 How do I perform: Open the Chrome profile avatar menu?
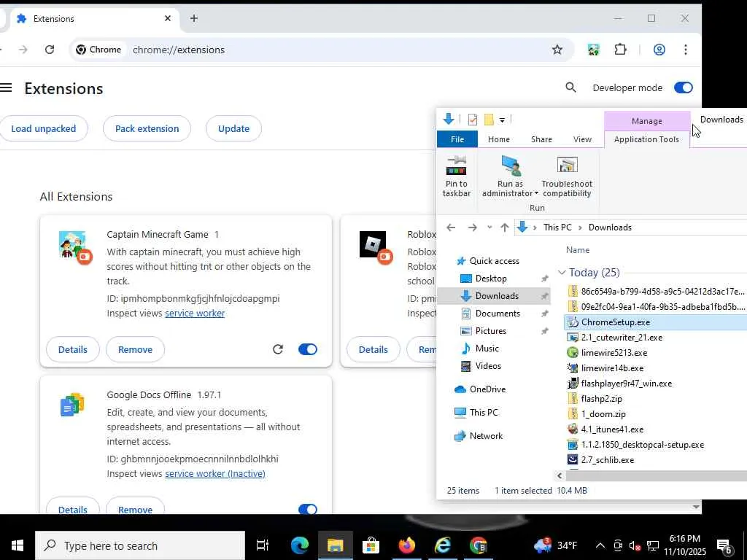point(659,50)
